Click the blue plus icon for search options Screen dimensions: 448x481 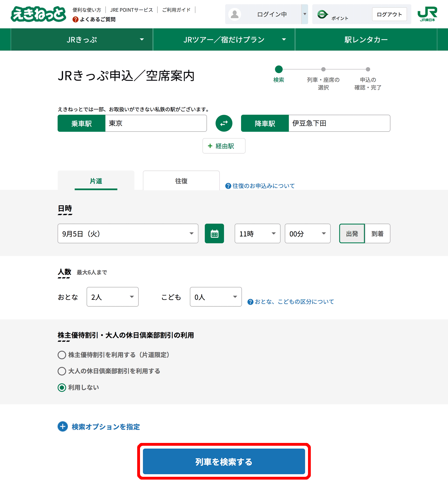pyautogui.click(x=63, y=426)
